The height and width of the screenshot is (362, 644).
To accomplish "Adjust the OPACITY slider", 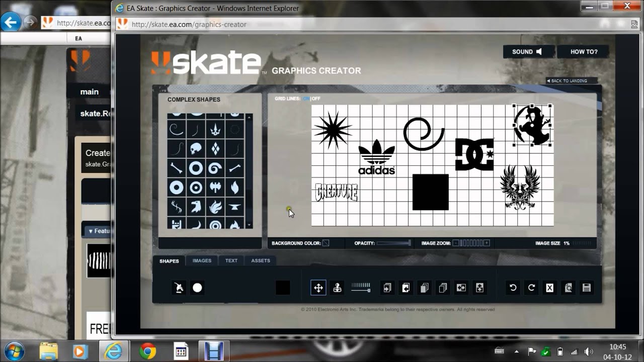I will [x=394, y=243].
